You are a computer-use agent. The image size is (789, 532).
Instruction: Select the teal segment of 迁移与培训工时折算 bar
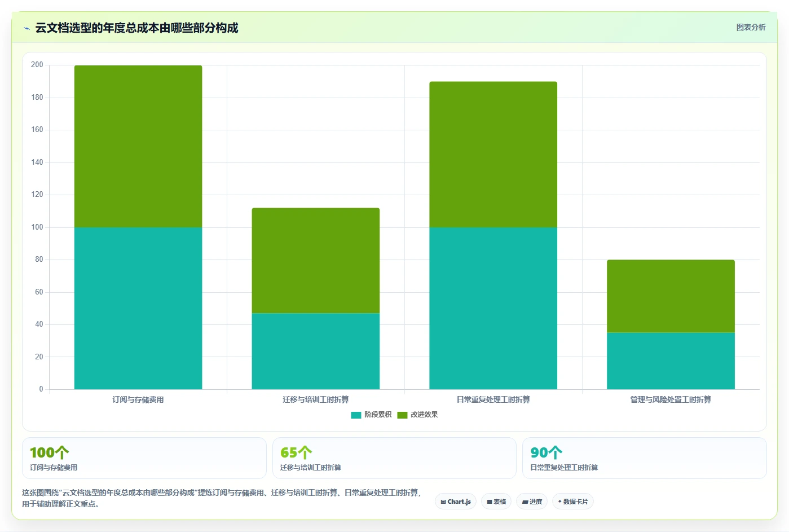point(316,351)
